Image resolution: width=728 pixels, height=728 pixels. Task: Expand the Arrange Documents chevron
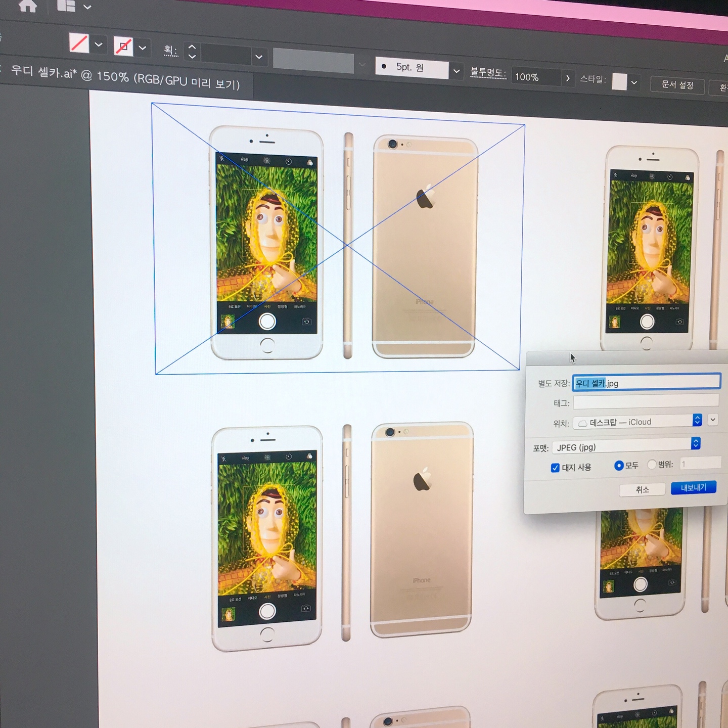point(87,7)
